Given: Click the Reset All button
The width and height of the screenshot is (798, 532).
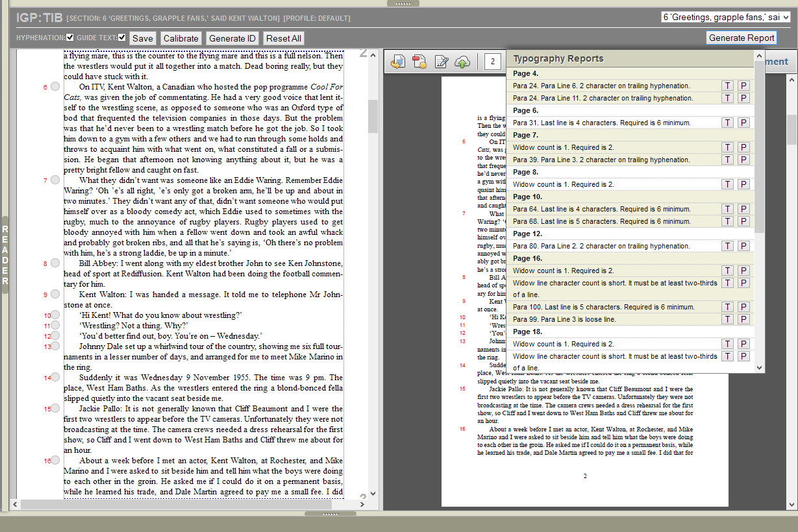Looking at the screenshot, I should click(284, 38).
